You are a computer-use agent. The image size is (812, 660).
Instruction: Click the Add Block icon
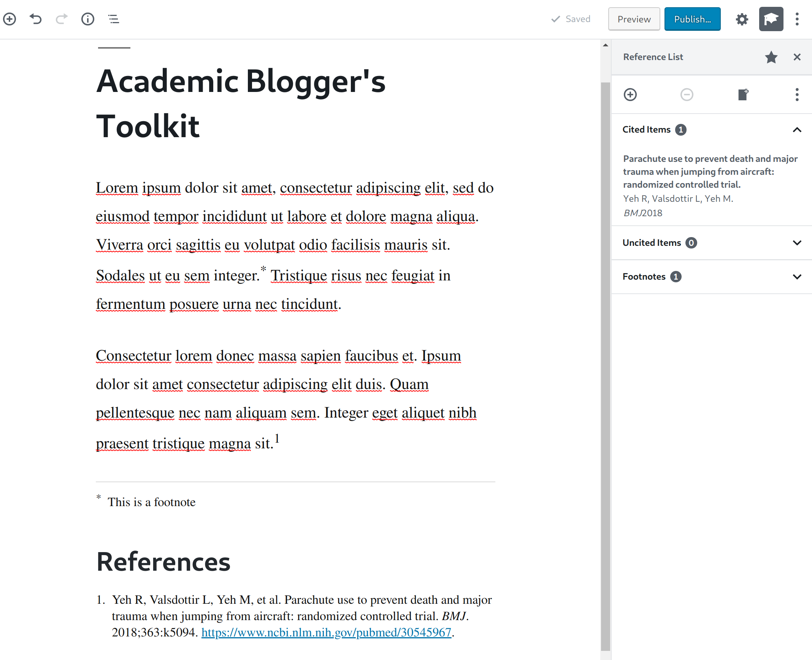click(x=10, y=18)
